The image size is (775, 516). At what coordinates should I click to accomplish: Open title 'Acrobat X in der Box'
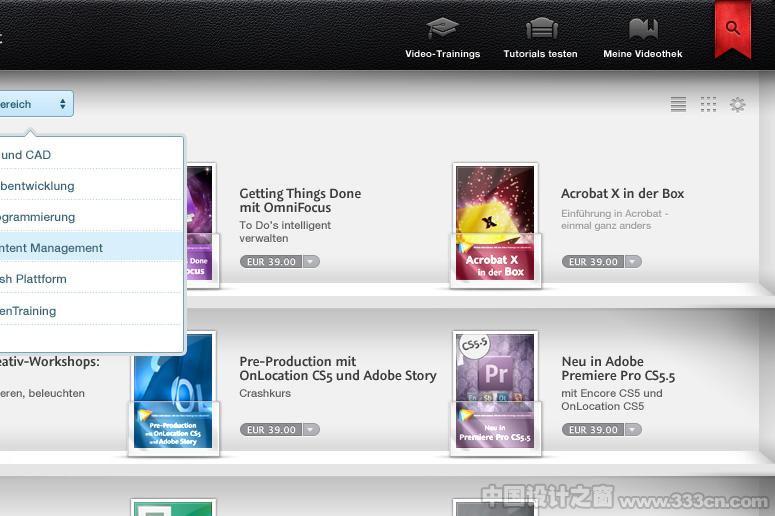[622, 193]
